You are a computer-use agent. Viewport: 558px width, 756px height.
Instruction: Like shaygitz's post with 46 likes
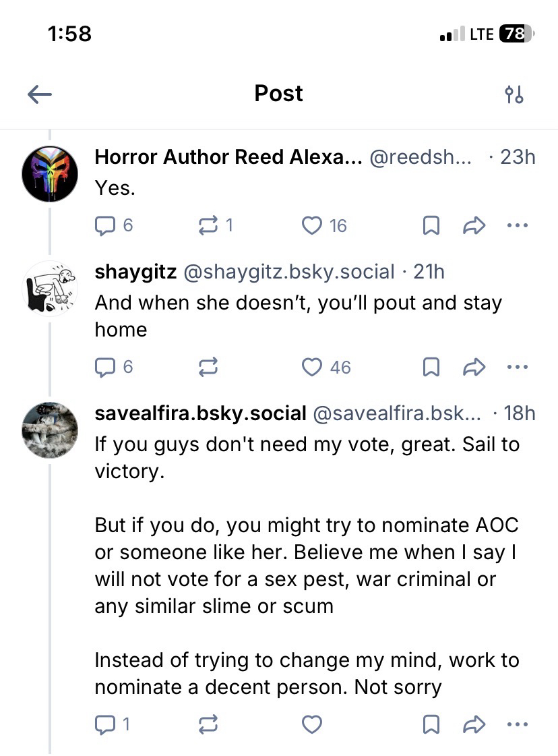[312, 367]
